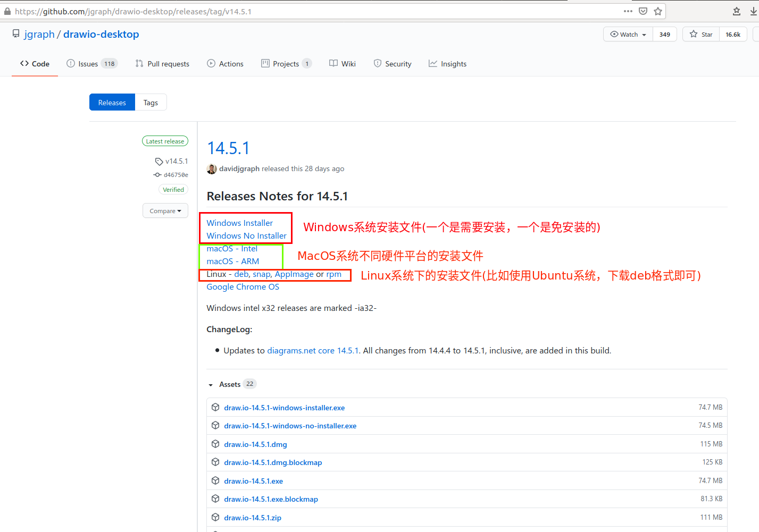Open the macOS - ARM link
759x532 pixels.
pyautogui.click(x=233, y=261)
